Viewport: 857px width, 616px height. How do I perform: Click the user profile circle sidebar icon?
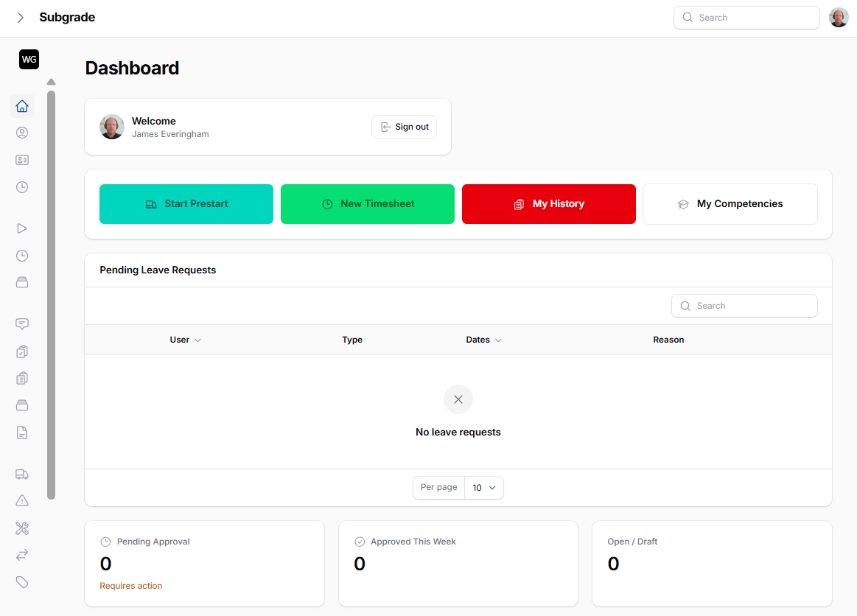pos(22,133)
